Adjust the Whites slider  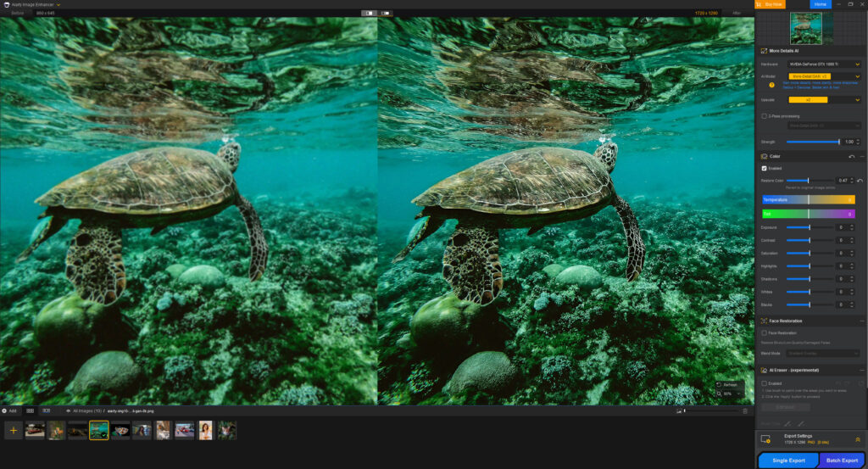pos(810,292)
